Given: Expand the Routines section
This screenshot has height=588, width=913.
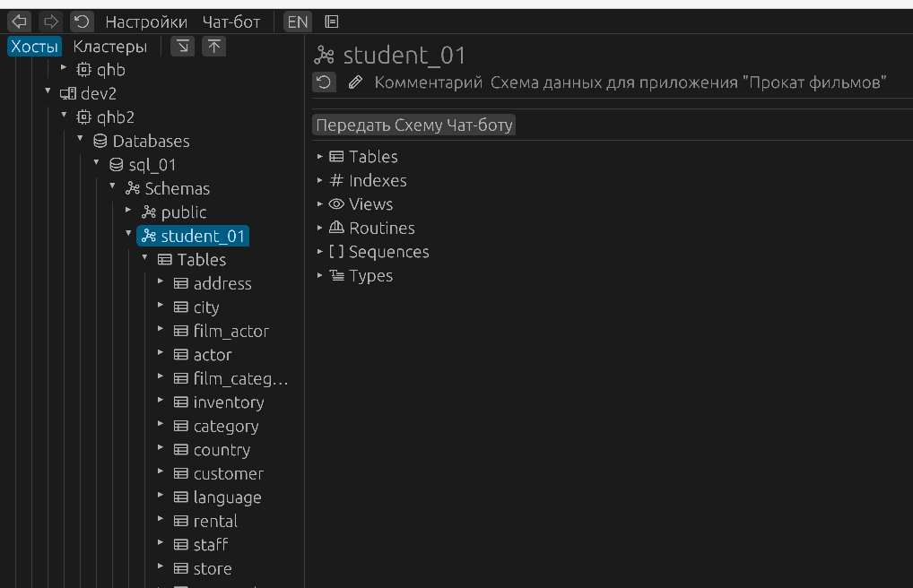Looking at the screenshot, I should (x=320, y=229).
